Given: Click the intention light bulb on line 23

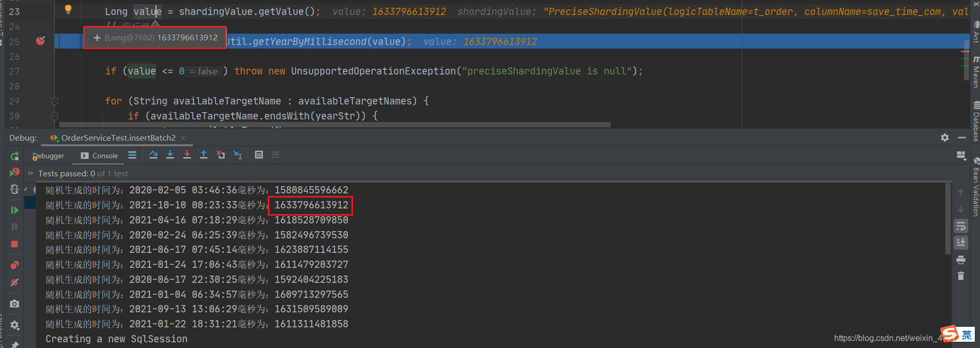Looking at the screenshot, I should tap(68, 9).
